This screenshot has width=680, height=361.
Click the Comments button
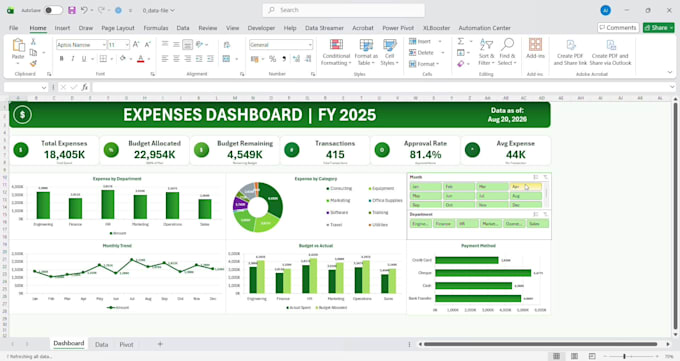pyautogui.click(x=618, y=28)
